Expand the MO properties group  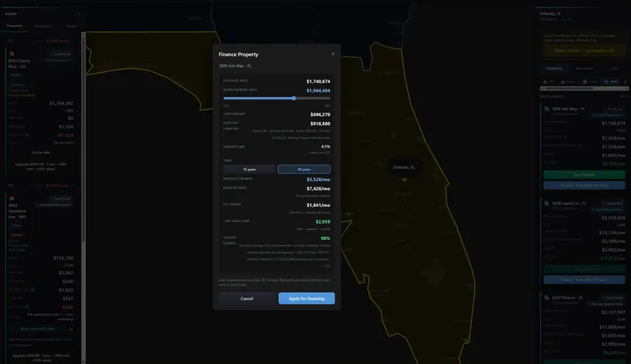pyautogui.click(x=40, y=186)
